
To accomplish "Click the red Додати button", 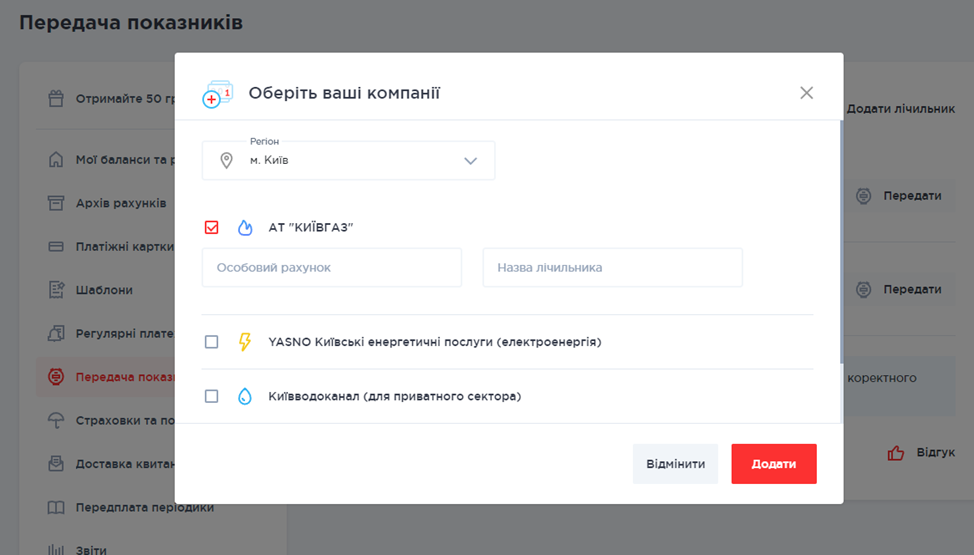I will 774,464.
